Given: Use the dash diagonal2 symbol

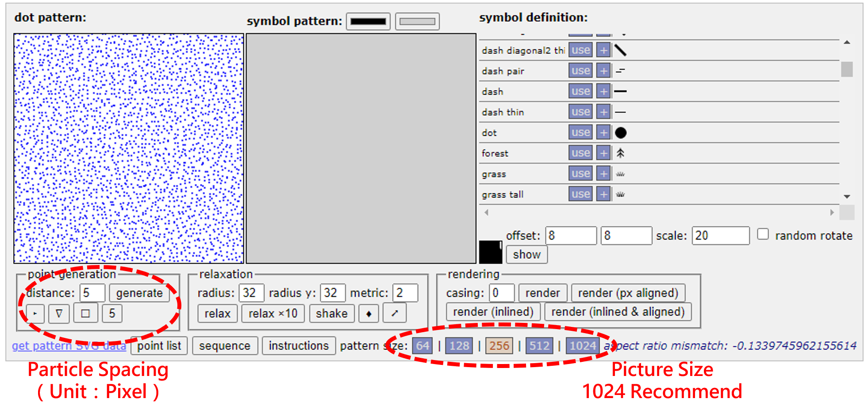Looking at the screenshot, I should coord(580,50).
